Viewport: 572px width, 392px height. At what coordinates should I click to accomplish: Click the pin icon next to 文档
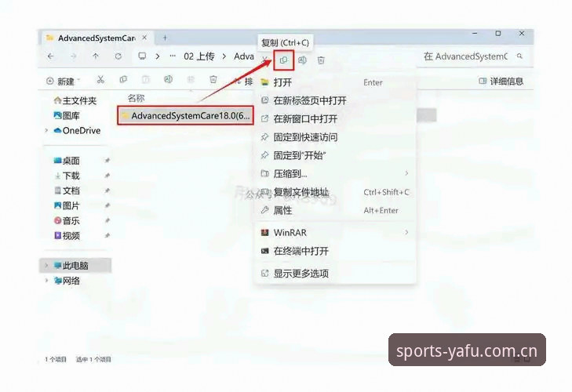coord(107,191)
